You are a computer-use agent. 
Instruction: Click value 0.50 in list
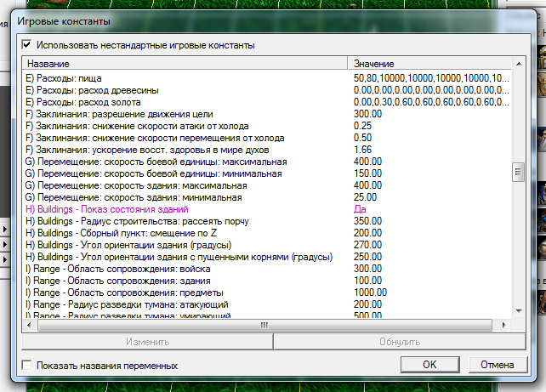coord(362,138)
